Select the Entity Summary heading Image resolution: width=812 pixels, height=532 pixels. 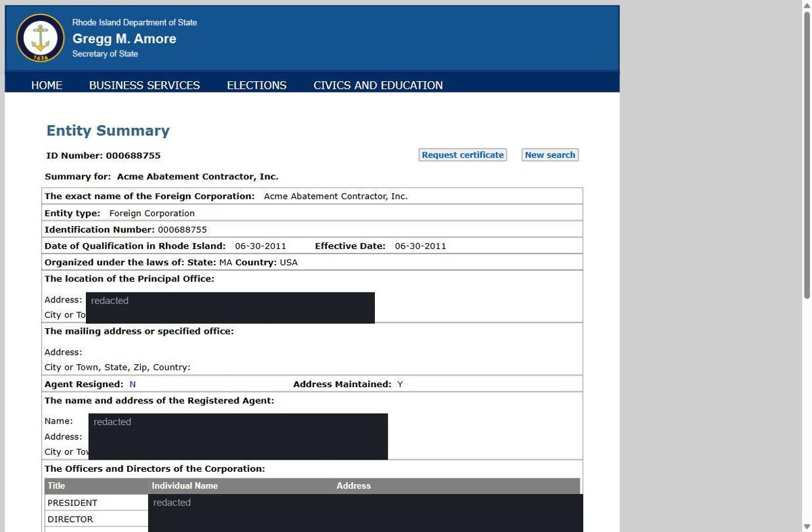pyautogui.click(x=108, y=131)
